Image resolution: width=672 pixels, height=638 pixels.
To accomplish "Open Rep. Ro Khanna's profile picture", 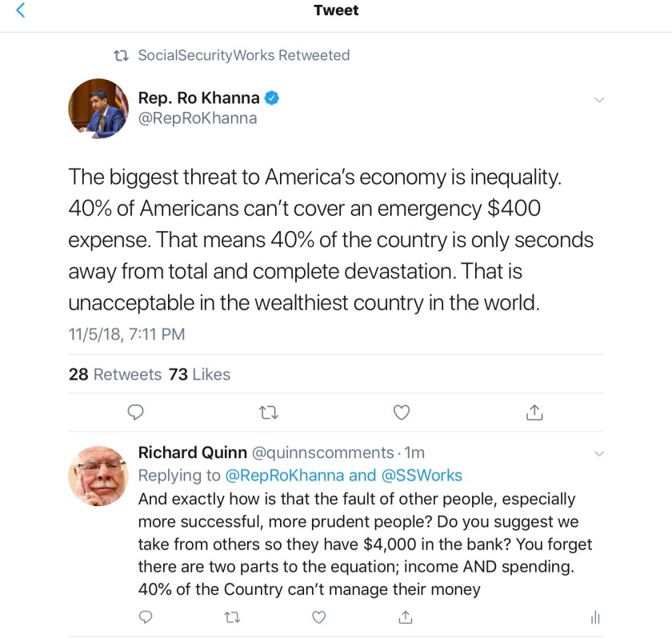I will point(98,108).
